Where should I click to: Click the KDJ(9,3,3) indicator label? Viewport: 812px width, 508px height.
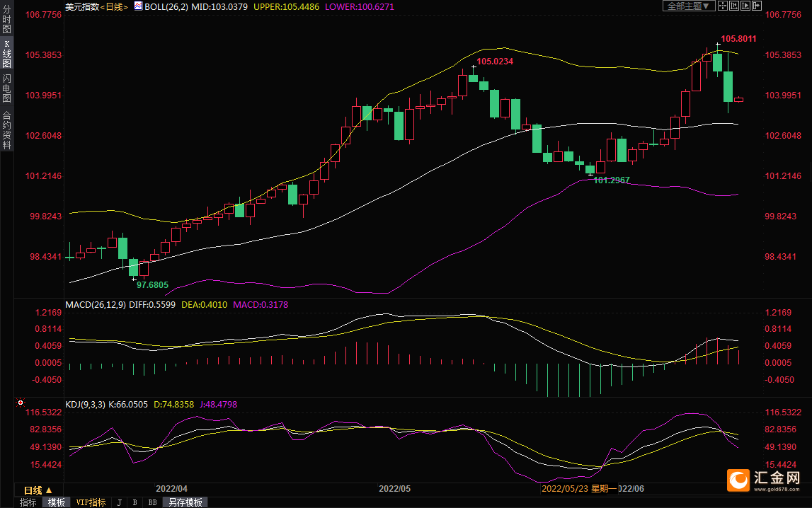click(x=86, y=405)
